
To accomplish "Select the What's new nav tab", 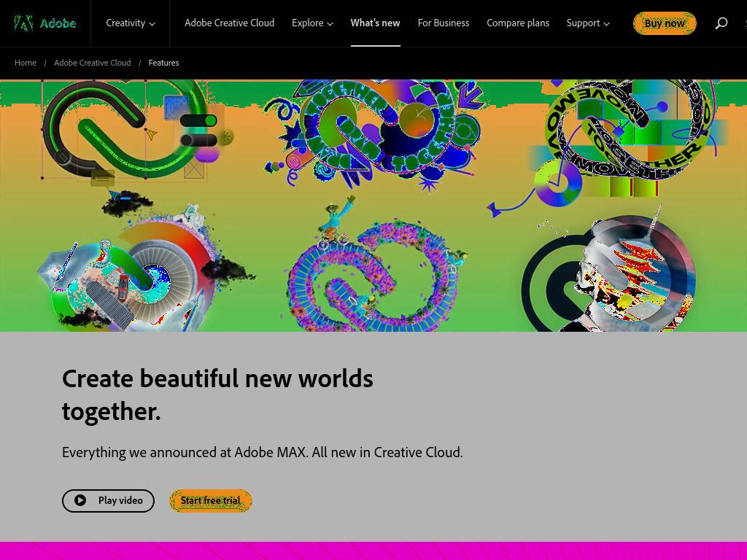I will [x=376, y=23].
